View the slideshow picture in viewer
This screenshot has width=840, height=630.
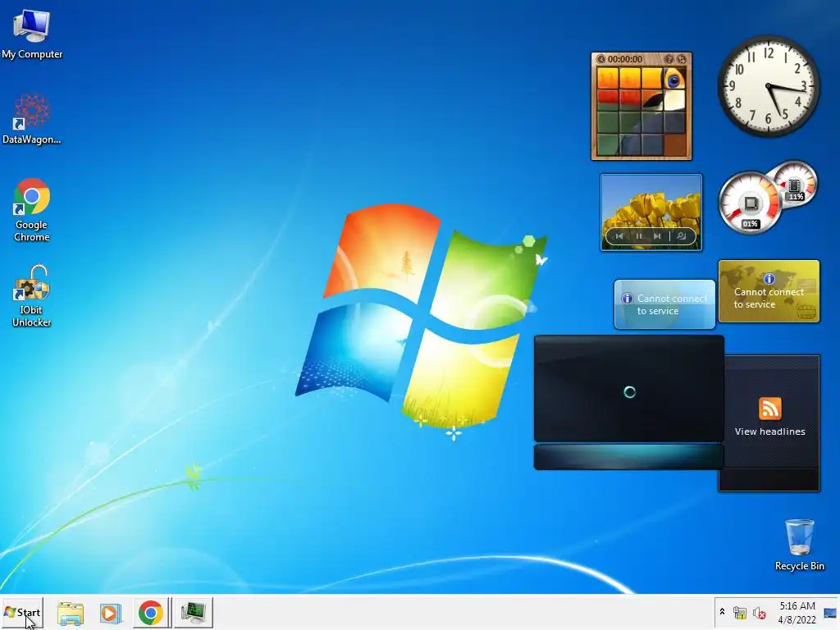682,236
